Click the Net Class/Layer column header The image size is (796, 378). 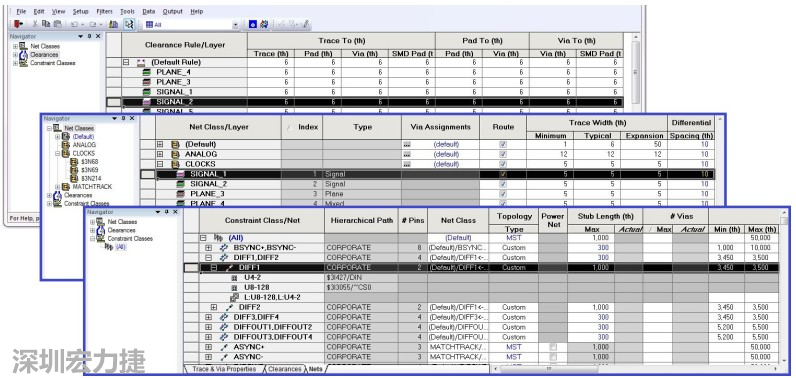pos(219,127)
